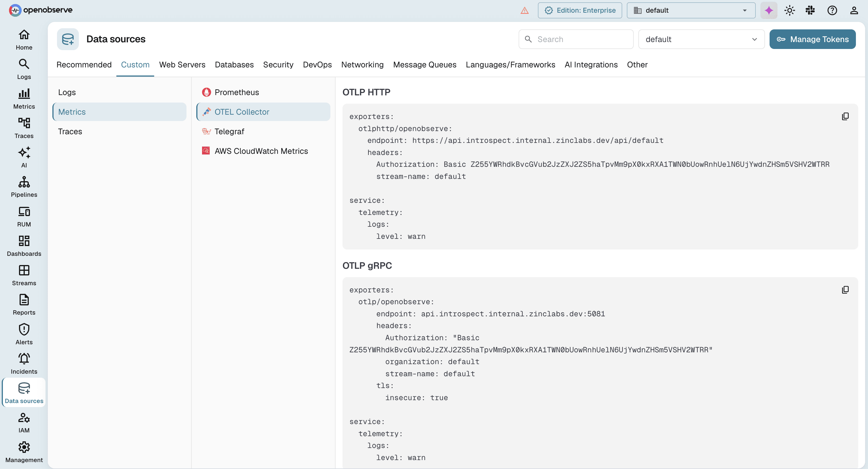Image resolution: width=868 pixels, height=469 pixels.
Task: Open Streams from sidebar
Action: click(x=24, y=275)
